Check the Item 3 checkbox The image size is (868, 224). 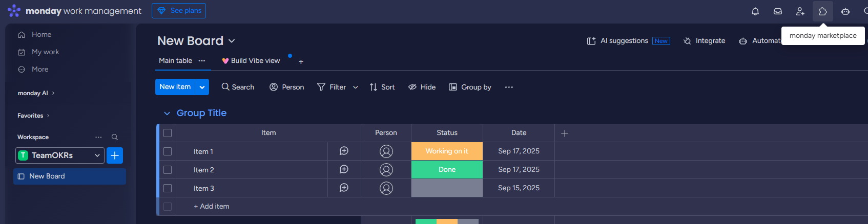[168, 188]
